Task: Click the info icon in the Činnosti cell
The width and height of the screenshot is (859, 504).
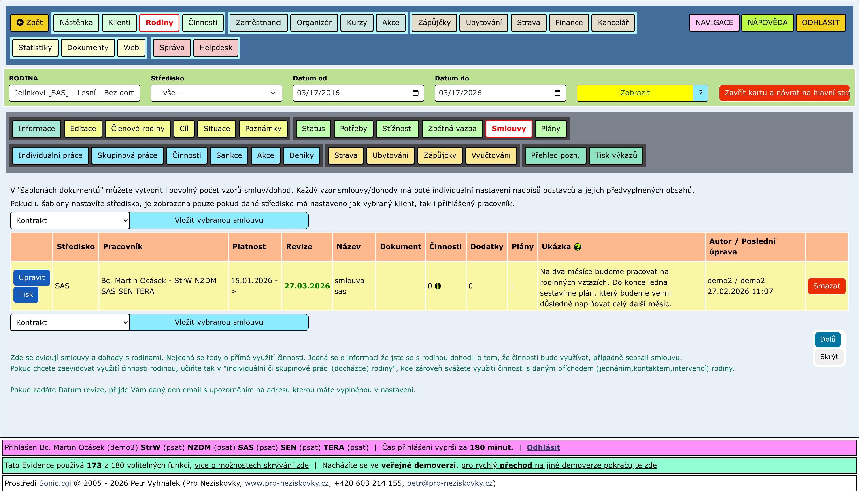Action: pos(438,286)
